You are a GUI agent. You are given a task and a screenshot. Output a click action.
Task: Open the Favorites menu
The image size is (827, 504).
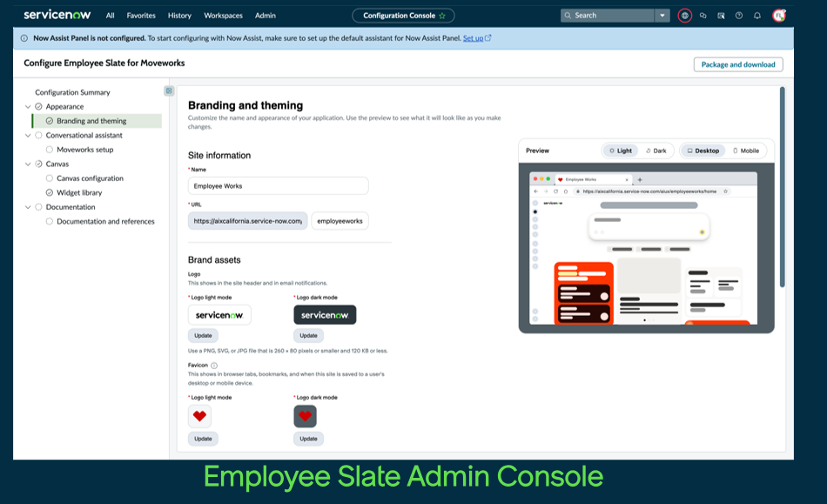click(141, 16)
